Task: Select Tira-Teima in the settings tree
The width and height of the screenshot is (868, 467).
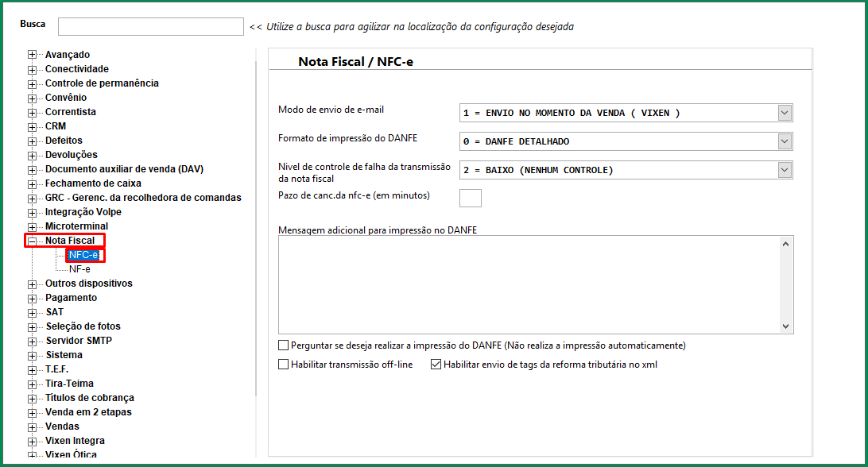Action: [69, 384]
